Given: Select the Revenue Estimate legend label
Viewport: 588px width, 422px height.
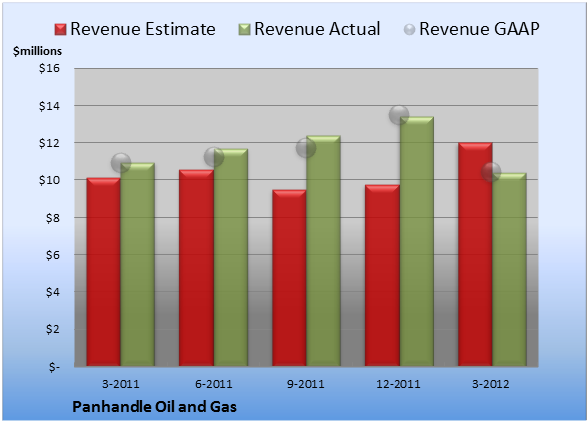Looking at the screenshot, I should pos(143,29).
